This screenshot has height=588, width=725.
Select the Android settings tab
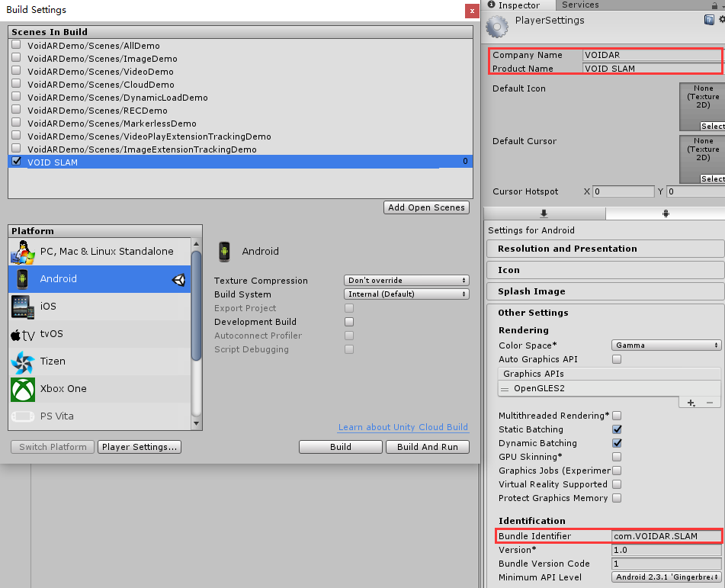click(x=666, y=214)
